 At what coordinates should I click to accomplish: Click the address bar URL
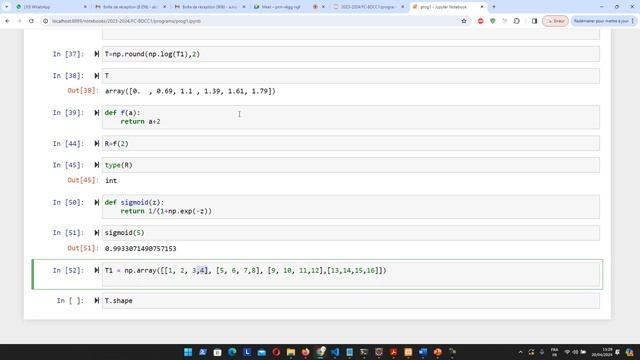(126, 21)
